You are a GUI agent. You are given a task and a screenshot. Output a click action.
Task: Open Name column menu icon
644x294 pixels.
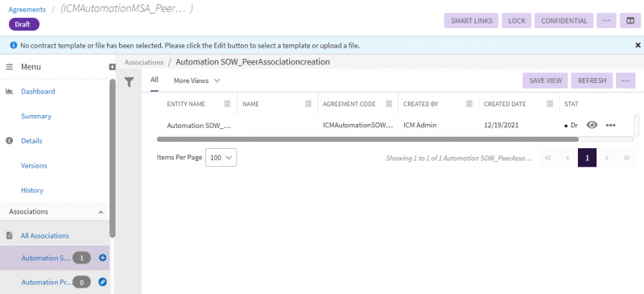[x=308, y=104]
